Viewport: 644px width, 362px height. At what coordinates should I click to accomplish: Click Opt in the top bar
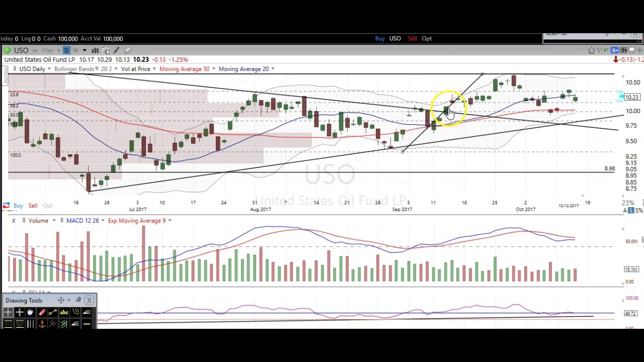pos(427,38)
